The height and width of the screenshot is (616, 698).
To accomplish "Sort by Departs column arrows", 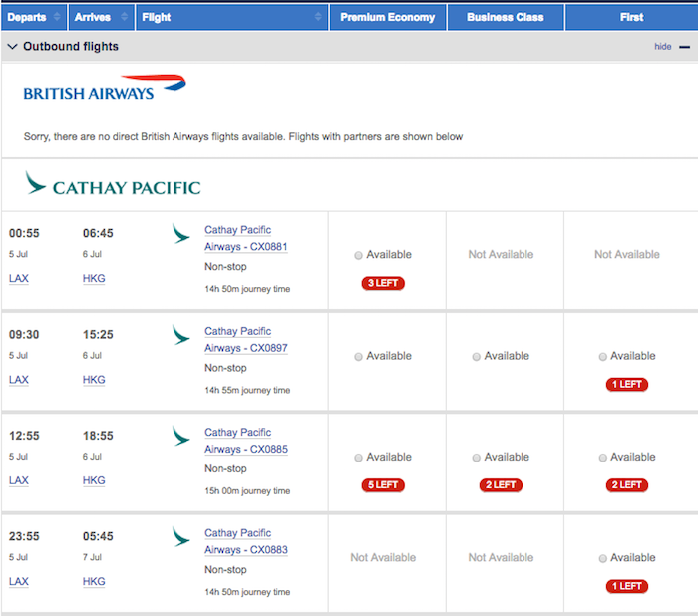I will [x=57, y=17].
